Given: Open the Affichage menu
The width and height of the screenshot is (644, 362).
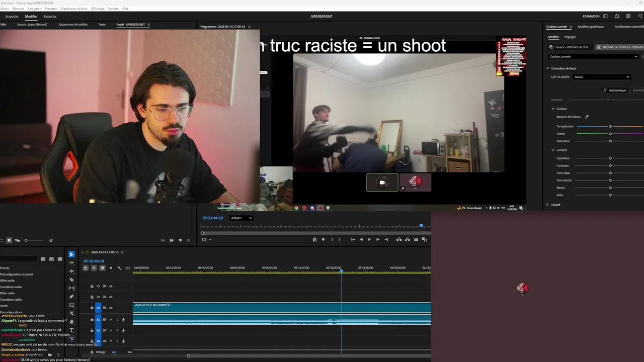Looking at the screenshot, I should point(98,9).
